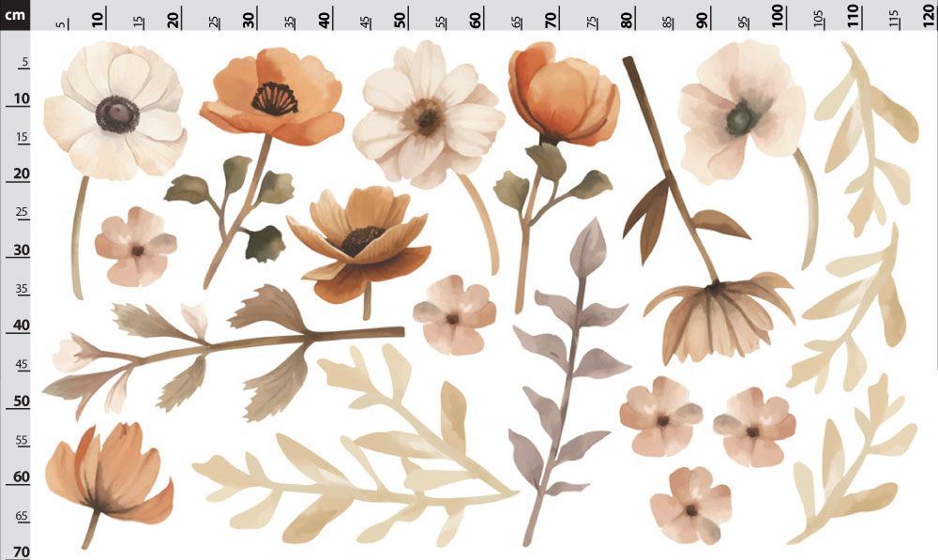Select the lowest small pink blossom at the bottom right
This screenshot has width=938, height=560.
click(691, 507)
